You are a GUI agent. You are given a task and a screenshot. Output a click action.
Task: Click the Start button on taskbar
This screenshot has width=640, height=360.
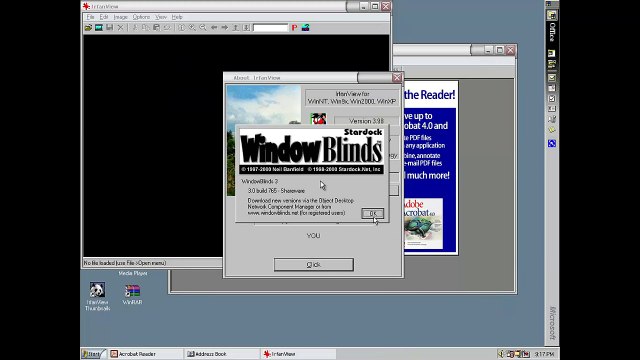pos(93,354)
